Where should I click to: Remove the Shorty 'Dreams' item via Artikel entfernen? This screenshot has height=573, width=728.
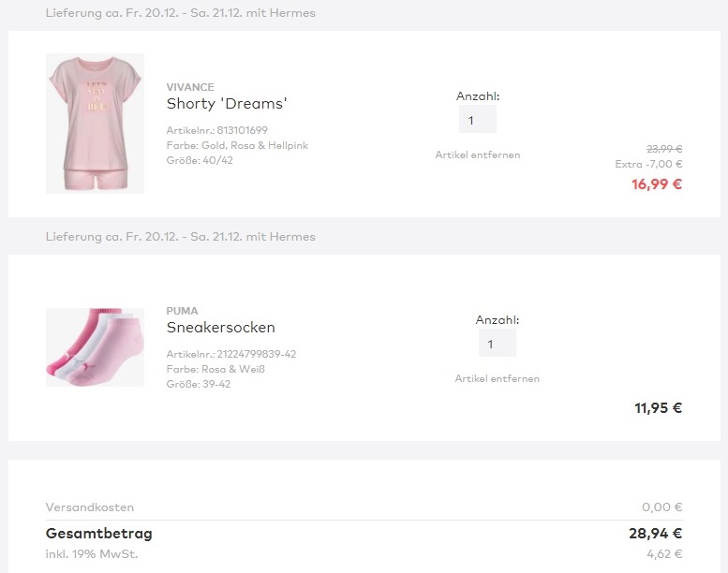tap(478, 154)
